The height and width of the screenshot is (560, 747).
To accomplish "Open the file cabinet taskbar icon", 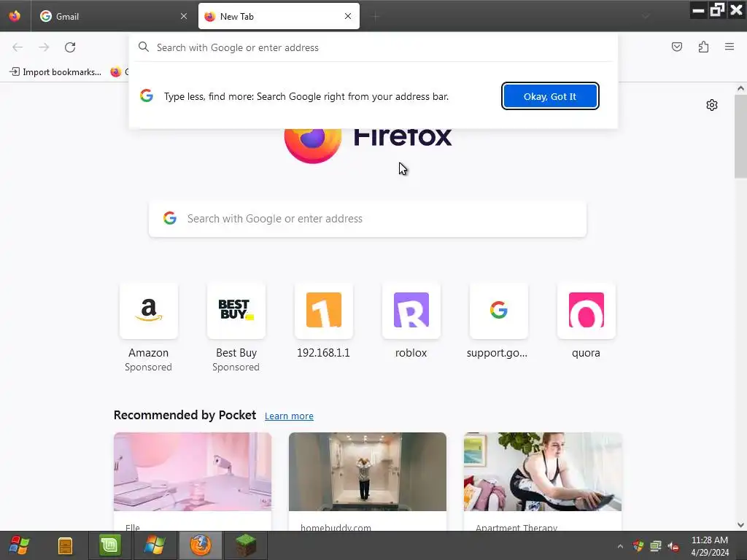I will pyautogui.click(x=65, y=545).
